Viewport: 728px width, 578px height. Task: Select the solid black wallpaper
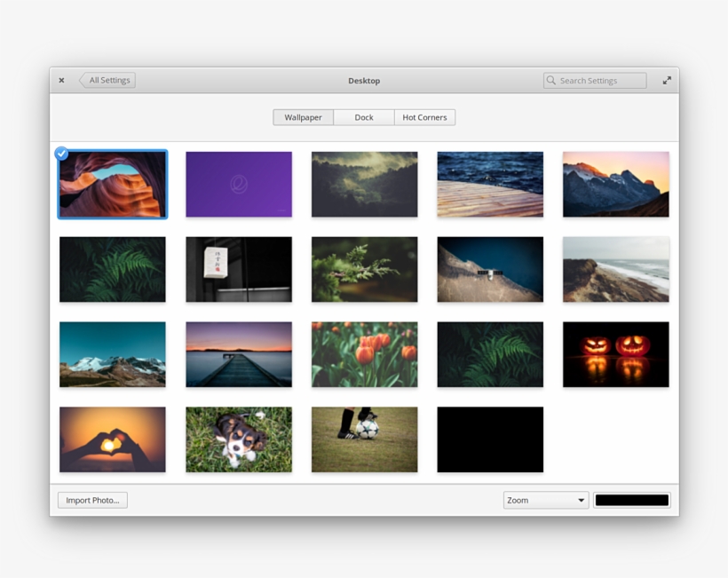click(490, 439)
